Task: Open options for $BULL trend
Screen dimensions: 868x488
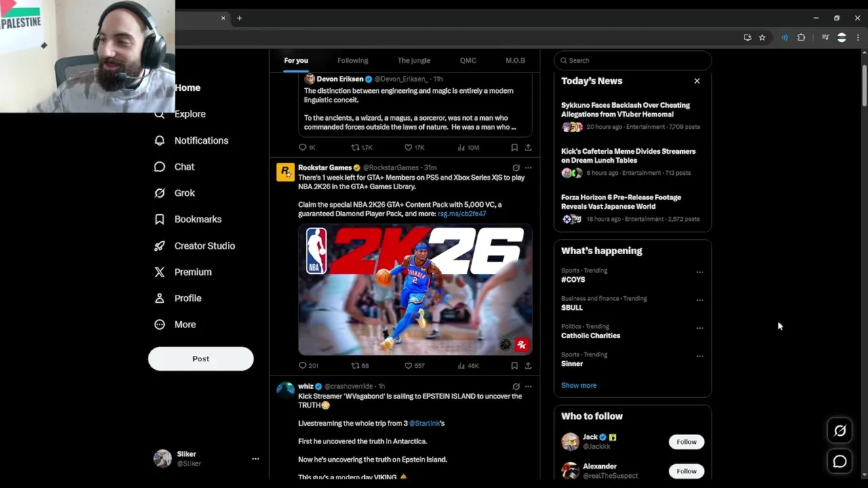Action: pos(700,300)
